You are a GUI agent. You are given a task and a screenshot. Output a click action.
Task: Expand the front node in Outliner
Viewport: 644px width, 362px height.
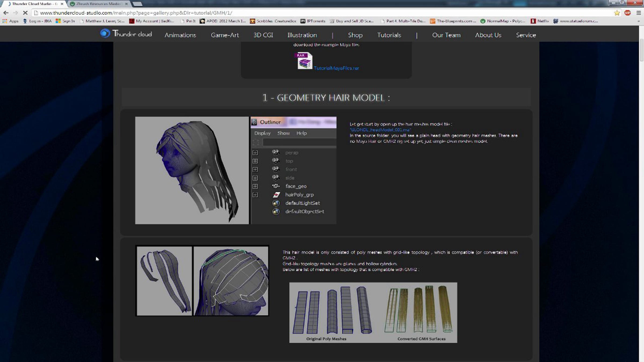click(x=255, y=169)
